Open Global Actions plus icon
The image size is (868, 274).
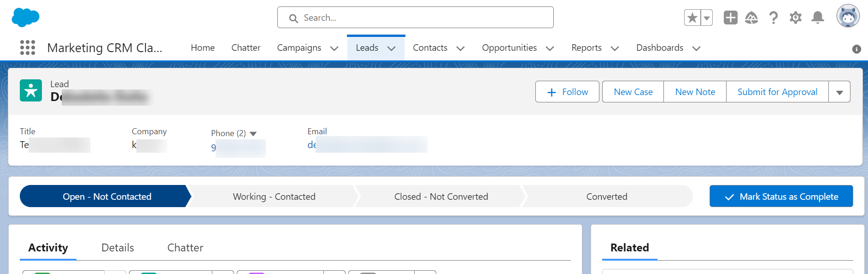coord(730,18)
